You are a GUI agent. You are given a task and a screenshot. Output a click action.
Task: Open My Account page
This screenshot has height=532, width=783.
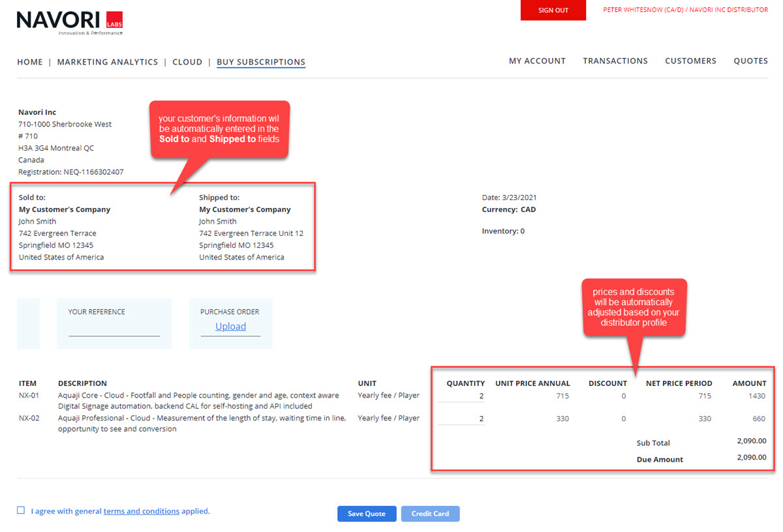coord(537,61)
